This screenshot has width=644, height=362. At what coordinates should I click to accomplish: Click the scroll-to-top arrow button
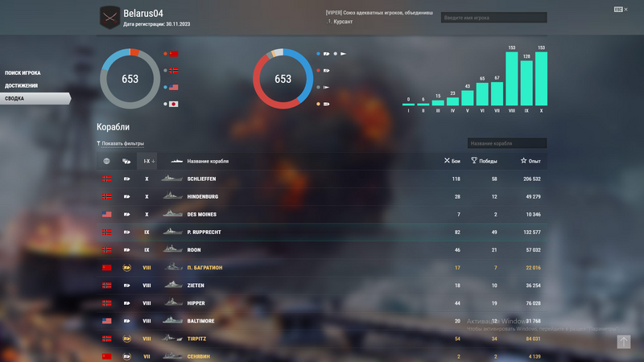pos(624,342)
